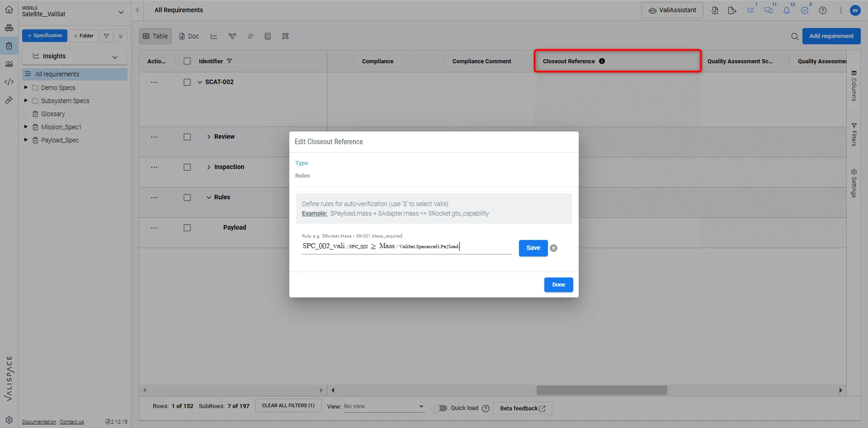868x428 pixels.
Task: Open the list view icon in toolbar
Action: [268, 36]
